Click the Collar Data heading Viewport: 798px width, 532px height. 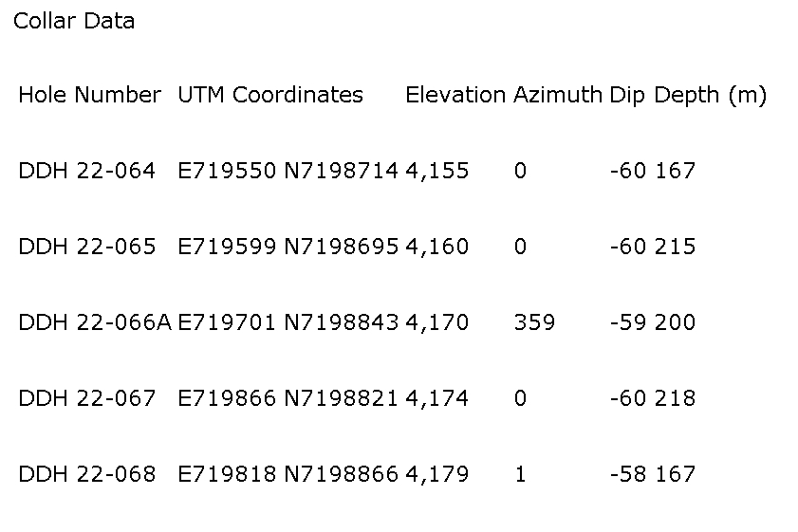74,21
